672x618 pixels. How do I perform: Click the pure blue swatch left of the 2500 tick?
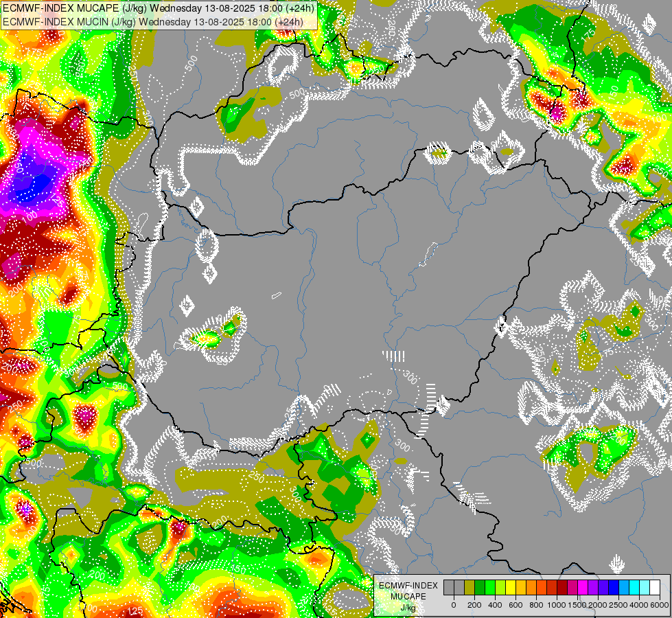click(614, 587)
